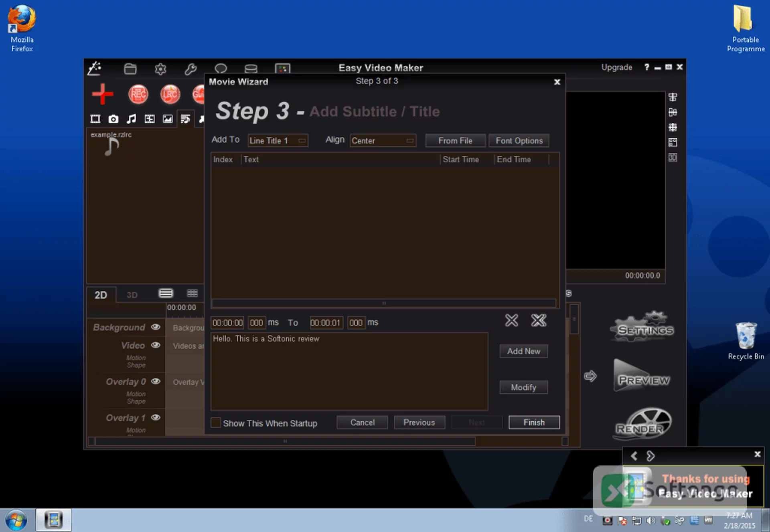Click the Modify subtitle button
This screenshot has width=770, height=532.
[x=523, y=387]
